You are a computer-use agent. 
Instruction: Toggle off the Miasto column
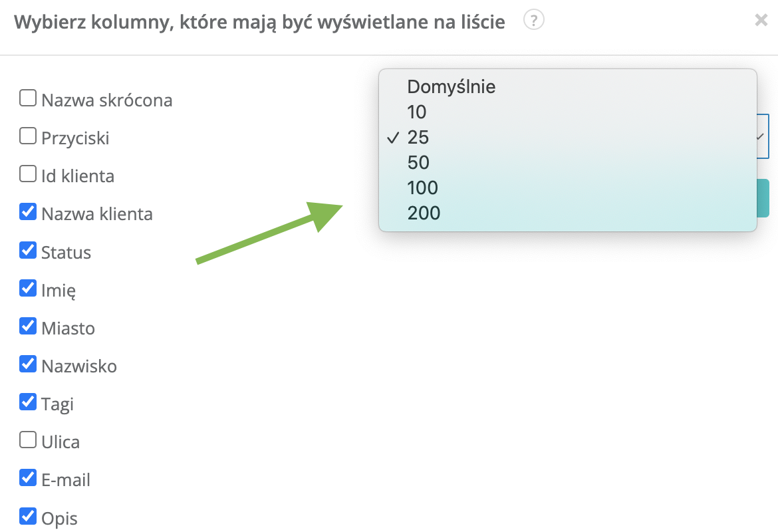(28, 327)
